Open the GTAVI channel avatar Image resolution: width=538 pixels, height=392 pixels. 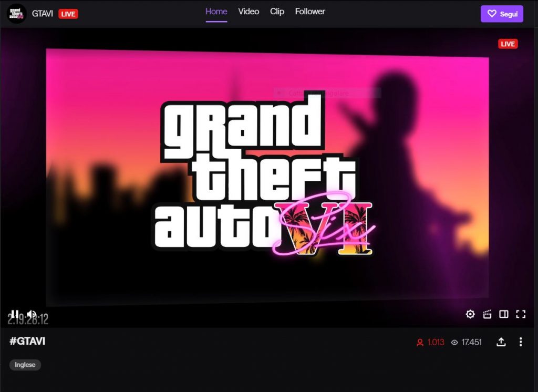coord(16,14)
